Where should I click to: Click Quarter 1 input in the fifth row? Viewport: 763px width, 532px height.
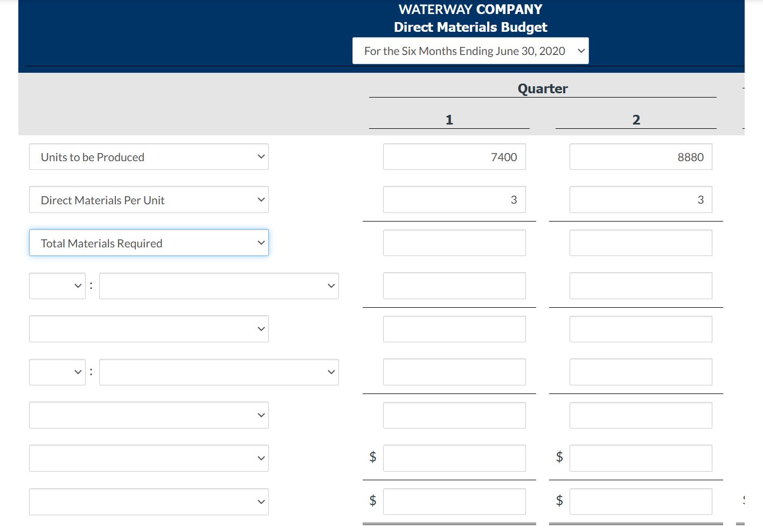(454, 329)
